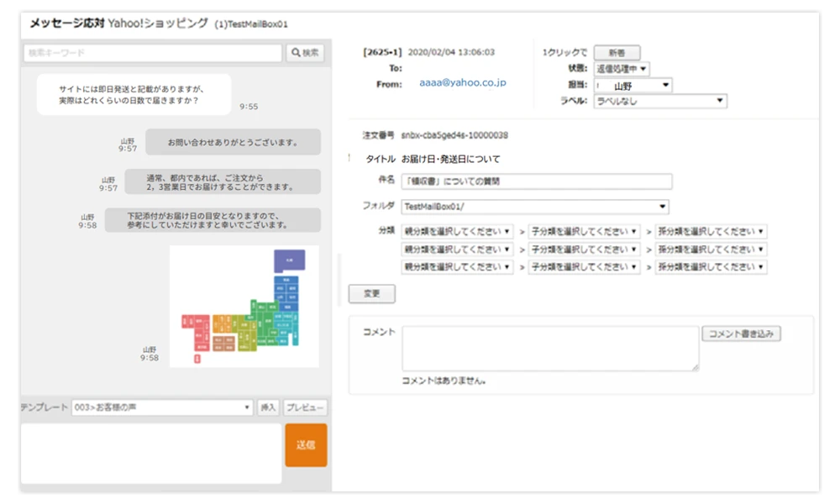840x504 pixels.
Task: Click the プレビュー preview button
Action: coord(305,406)
